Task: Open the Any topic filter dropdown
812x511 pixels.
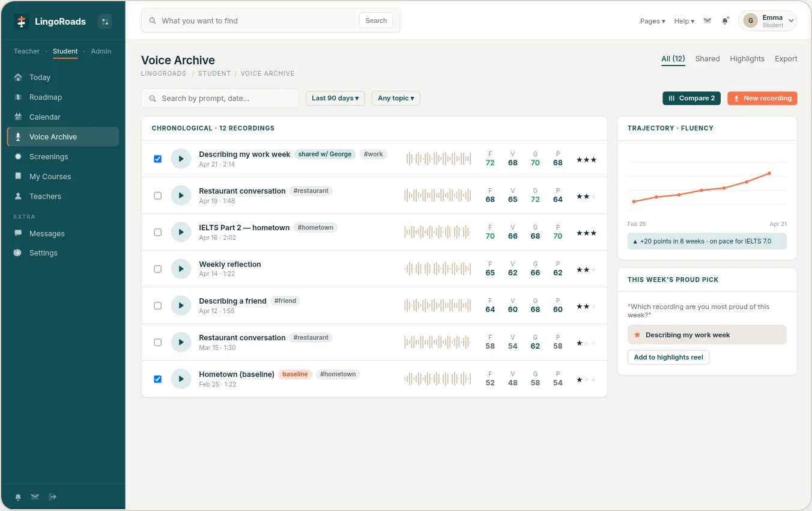Action: (x=396, y=98)
